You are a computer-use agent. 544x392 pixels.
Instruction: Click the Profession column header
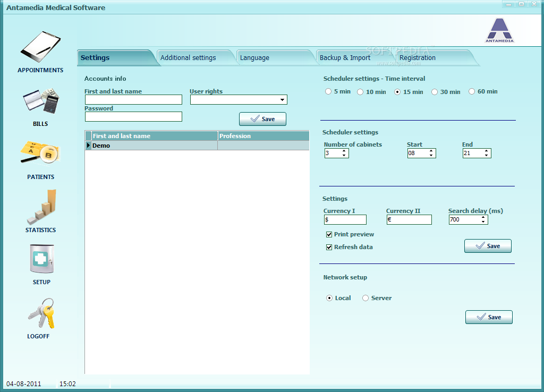click(263, 136)
